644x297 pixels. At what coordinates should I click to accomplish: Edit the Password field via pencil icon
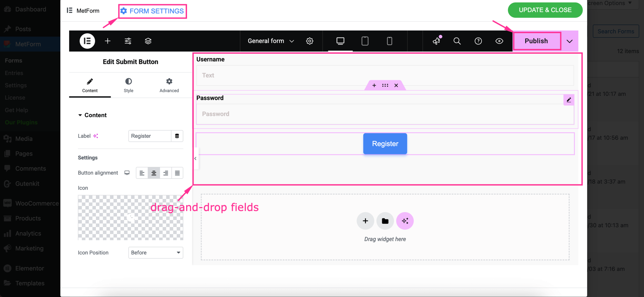point(569,100)
